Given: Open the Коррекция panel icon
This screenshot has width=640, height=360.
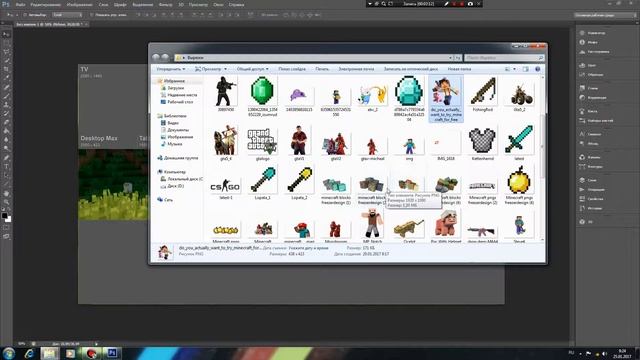Looking at the screenshot, I should tap(582, 98).
